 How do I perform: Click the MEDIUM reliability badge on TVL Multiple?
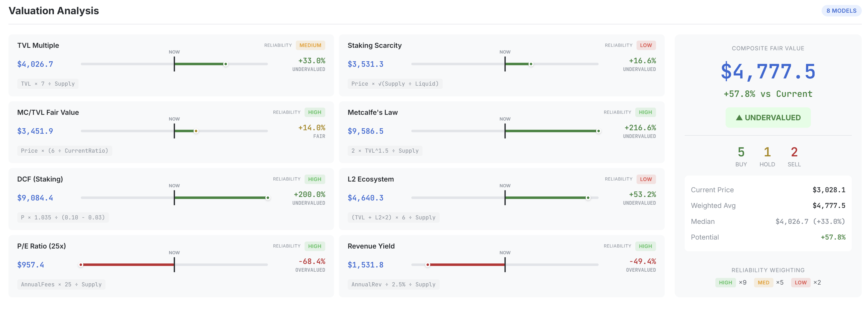(x=310, y=45)
